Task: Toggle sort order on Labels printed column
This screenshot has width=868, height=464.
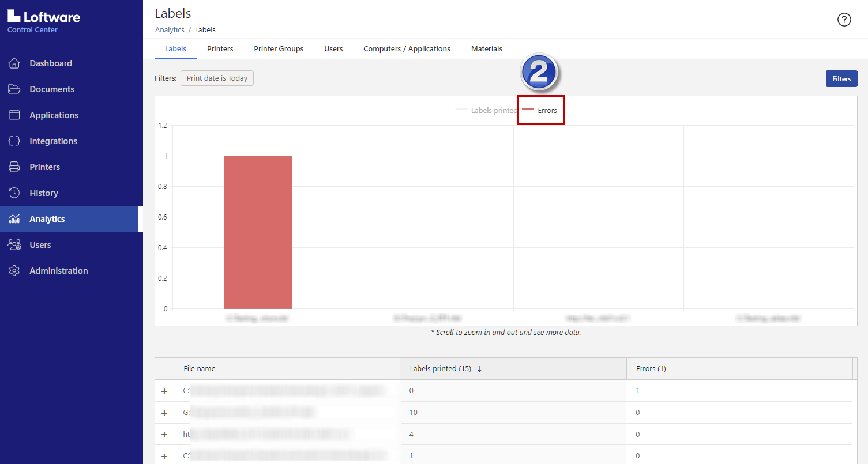Action: click(479, 368)
